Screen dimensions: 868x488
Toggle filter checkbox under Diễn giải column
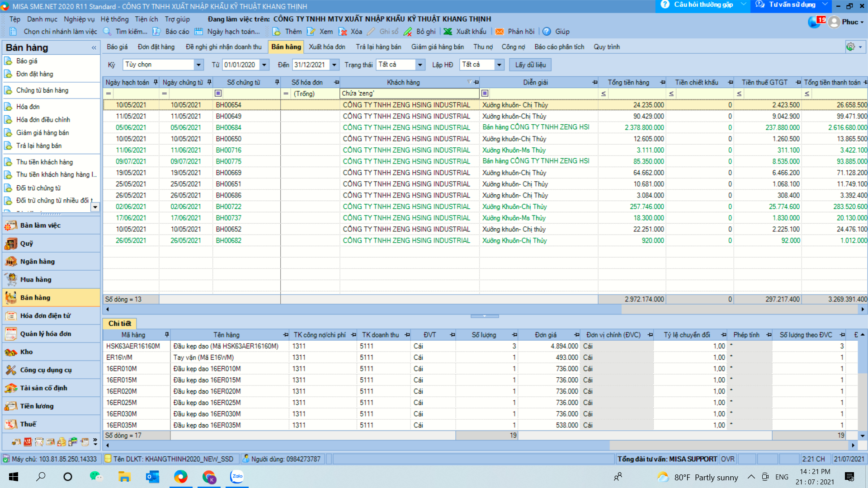click(485, 94)
